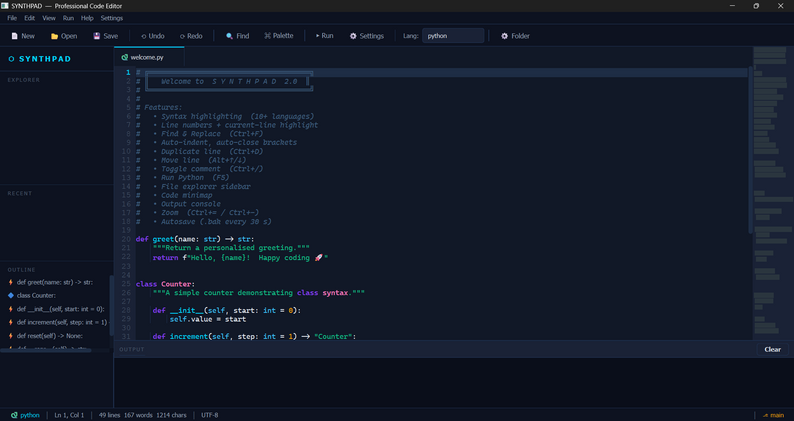Save the file with the Save disk icon
794x421 pixels.
105,36
